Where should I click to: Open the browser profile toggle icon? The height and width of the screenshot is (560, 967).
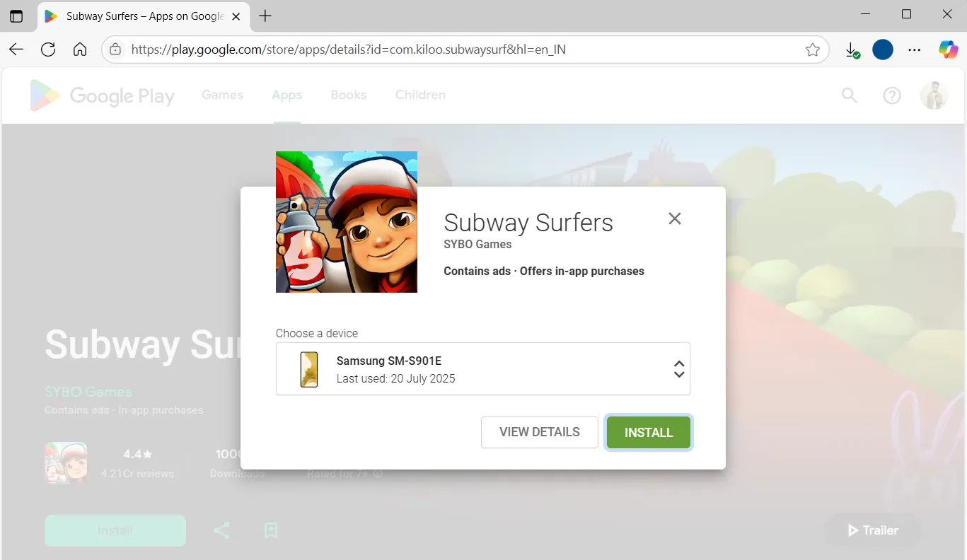pyautogui.click(x=882, y=49)
